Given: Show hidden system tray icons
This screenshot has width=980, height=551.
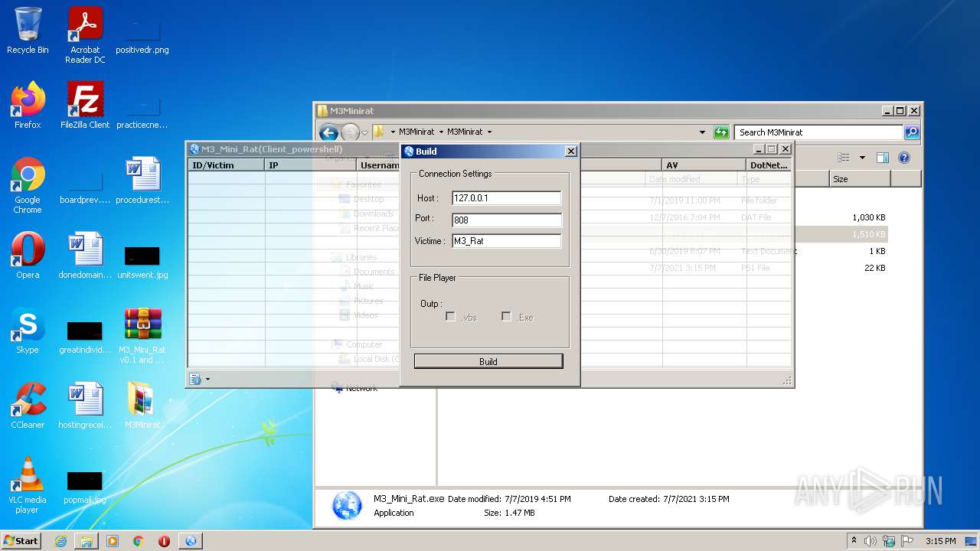Looking at the screenshot, I should (x=854, y=541).
